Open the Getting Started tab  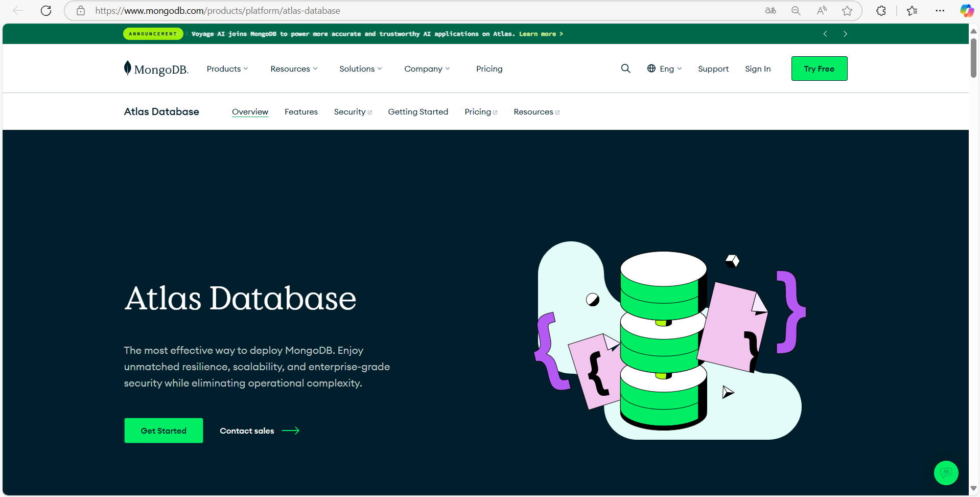tap(418, 111)
